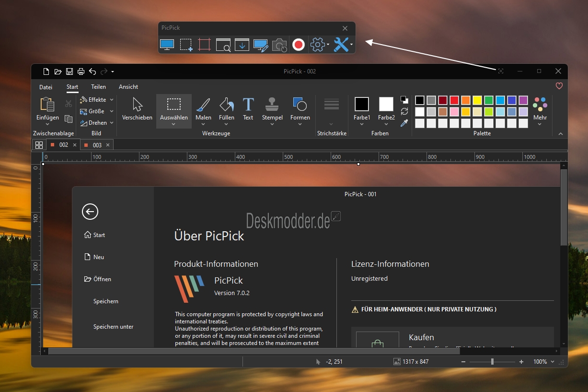Expand quick access toolbar customize arrow
This screenshot has width=588, height=392.
(x=113, y=72)
